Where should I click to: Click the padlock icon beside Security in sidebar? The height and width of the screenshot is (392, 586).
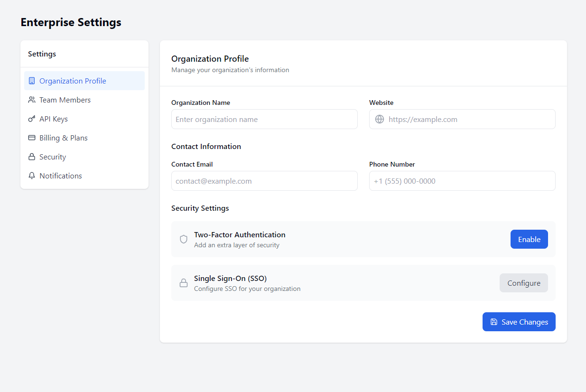click(x=32, y=157)
